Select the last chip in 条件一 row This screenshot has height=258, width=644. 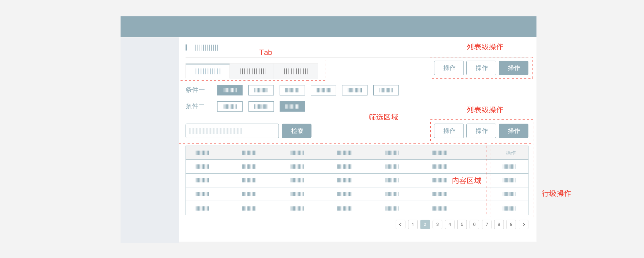click(x=386, y=90)
